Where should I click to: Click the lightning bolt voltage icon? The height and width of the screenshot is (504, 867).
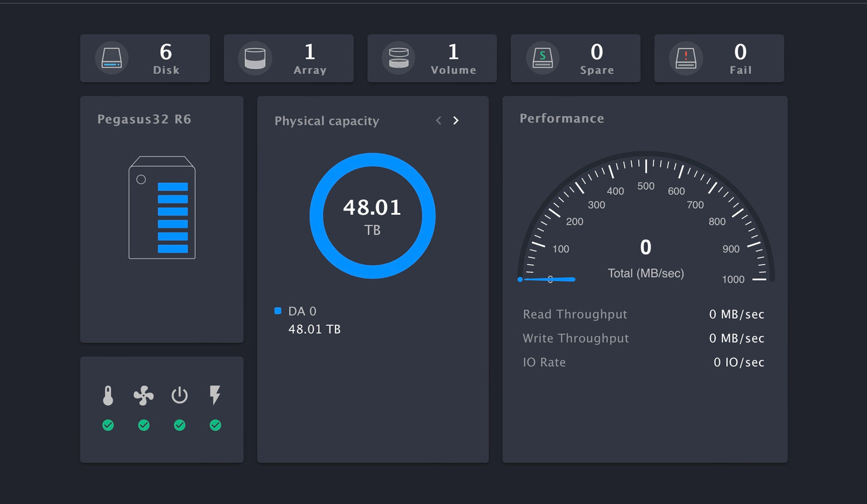point(215,395)
